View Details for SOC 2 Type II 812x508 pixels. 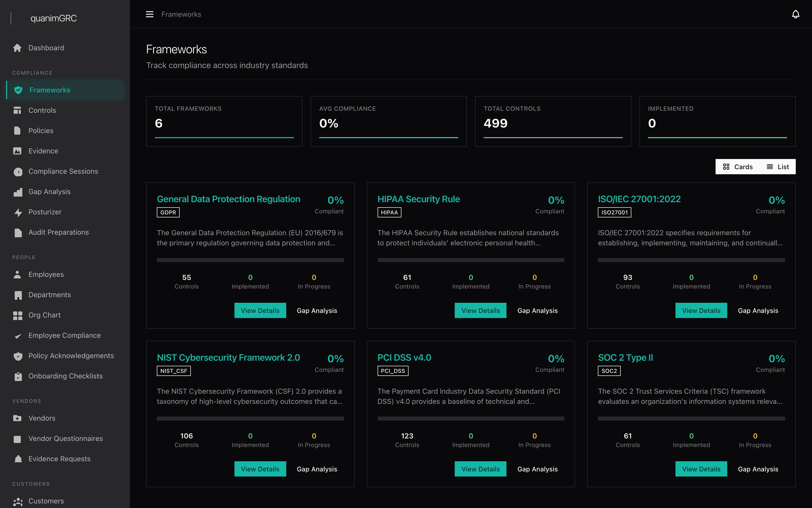701,469
